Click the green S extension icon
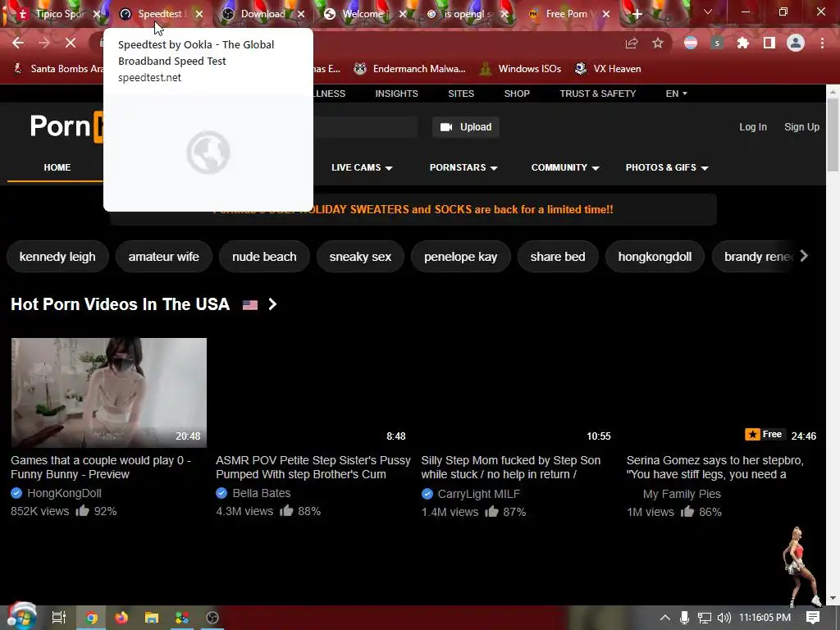This screenshot has width=840, height=630. tap(717, 43)
